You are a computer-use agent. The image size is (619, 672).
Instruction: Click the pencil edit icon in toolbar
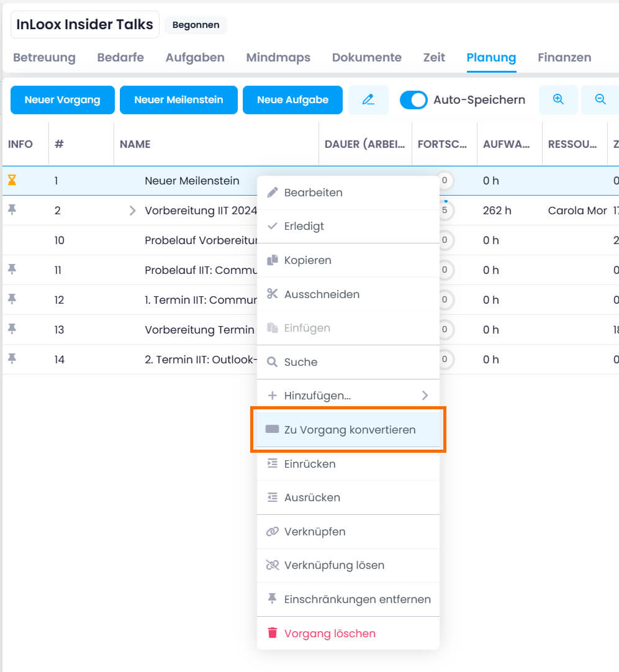tap(368, 100)
